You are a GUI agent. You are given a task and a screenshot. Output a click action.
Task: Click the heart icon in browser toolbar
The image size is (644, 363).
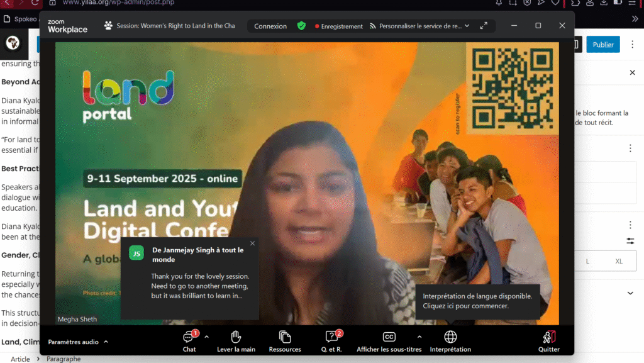[555, 3]
